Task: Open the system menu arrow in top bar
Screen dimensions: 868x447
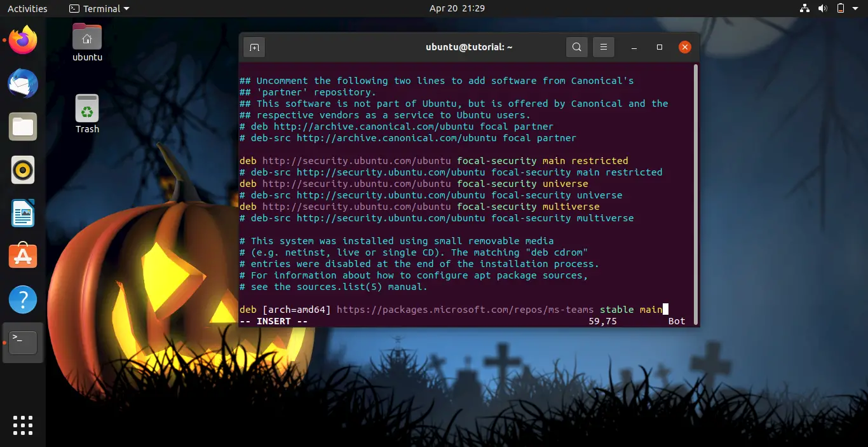Action: click(x=856, y=9)
